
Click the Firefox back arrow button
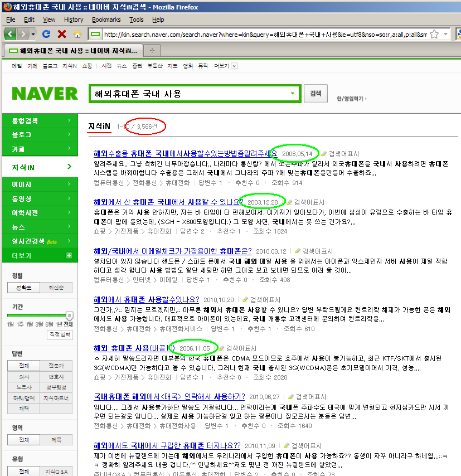click(x=10, y=34)
